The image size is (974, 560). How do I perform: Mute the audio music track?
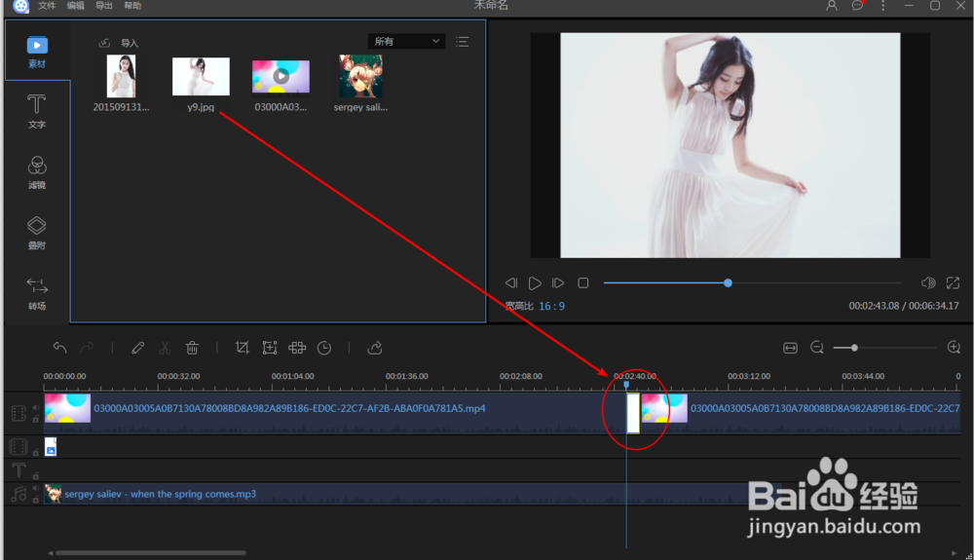pyautogui.click(x=35, y=488)
